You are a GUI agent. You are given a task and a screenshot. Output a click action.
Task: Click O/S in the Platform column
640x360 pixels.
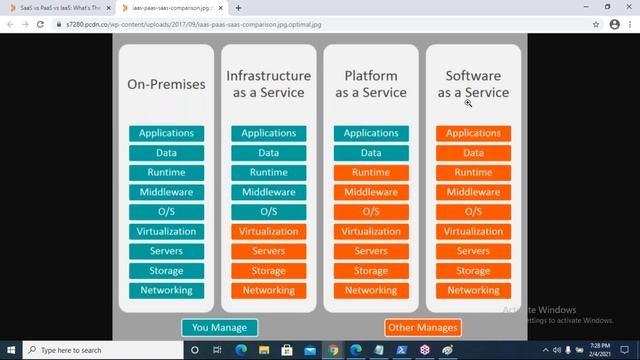tap(371, 212)
